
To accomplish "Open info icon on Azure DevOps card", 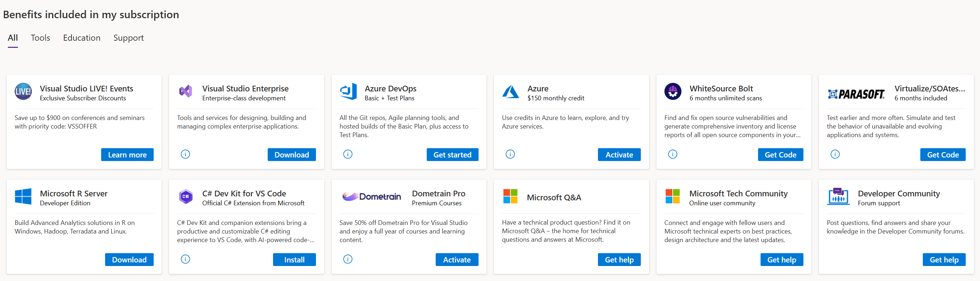I will (348, 154).
